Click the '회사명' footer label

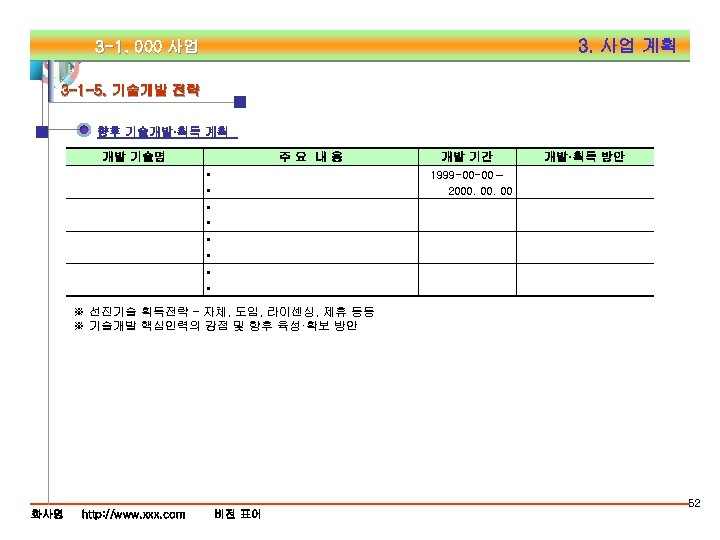pyautogui.click(x=47, y=514)
